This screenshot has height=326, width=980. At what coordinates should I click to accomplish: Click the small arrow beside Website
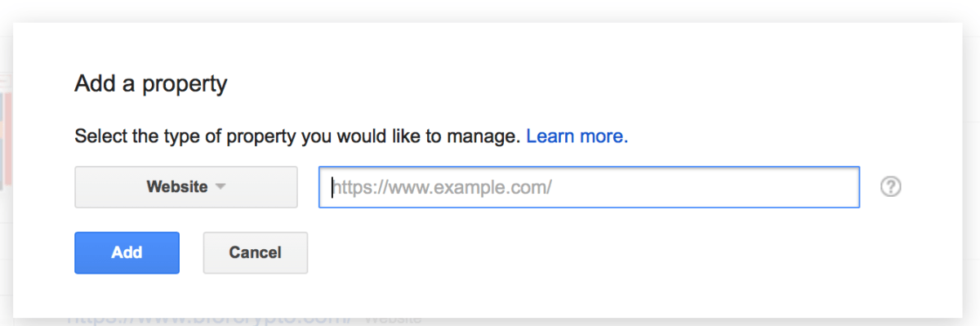click(x=220, y=187)
